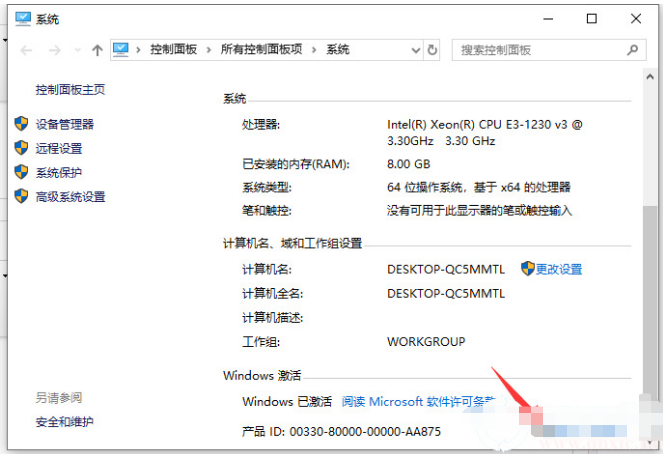The width and height of the screenshot is (663, 454).
Task: Open the 阅读 Microsoft 软件许可条款 link
Action: [x=418, y=401]
